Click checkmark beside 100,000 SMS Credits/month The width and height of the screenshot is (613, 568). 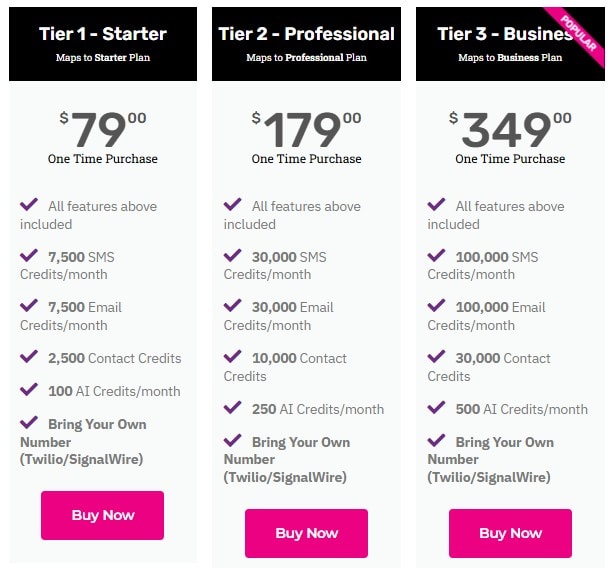pyautogui.click(x=437, y=255)
